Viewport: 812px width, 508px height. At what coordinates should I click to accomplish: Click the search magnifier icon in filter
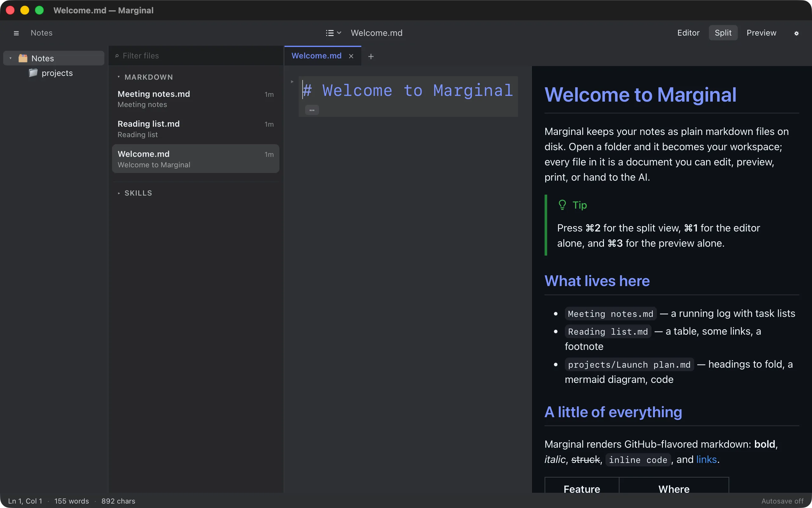click(117, 56)
